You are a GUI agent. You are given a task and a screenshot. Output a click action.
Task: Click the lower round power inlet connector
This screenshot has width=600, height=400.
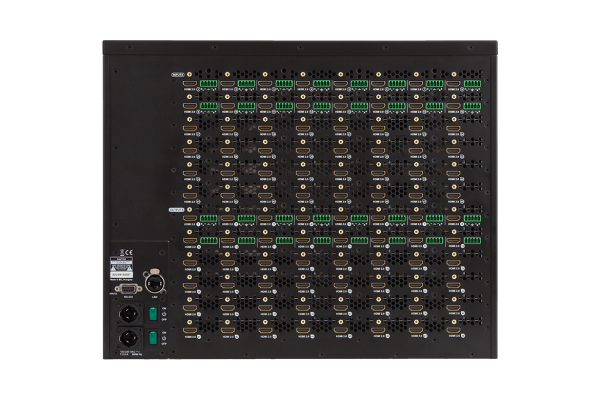[x=127, y=338]
